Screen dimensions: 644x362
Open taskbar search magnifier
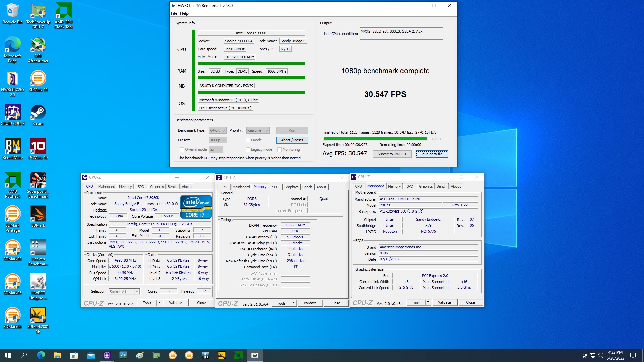pyautogui.click(x=24, y=355)
